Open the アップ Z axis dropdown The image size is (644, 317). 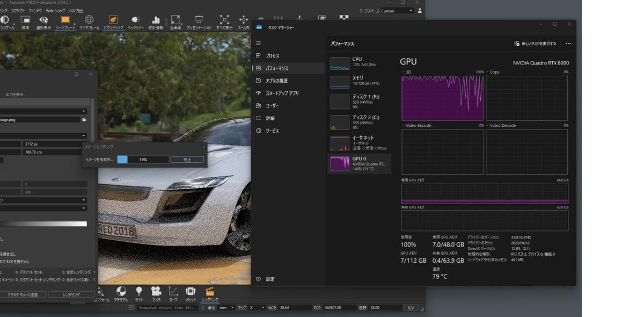pos(257,308)
